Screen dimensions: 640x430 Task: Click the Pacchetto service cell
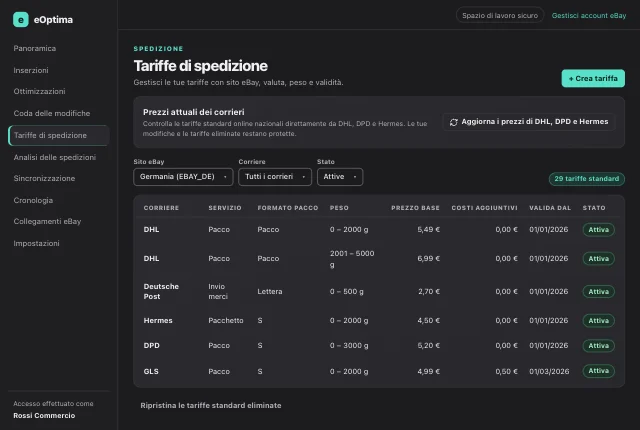[x=226, y=321]
